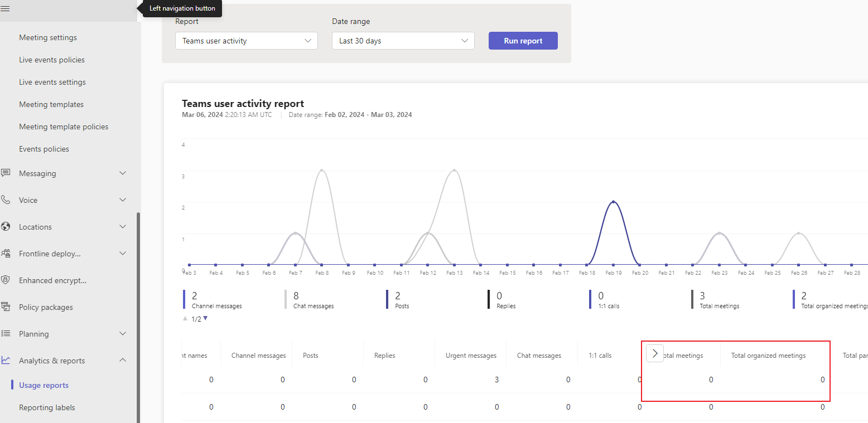Open the Report dropdown showing Teams user activity

[247, 41]
